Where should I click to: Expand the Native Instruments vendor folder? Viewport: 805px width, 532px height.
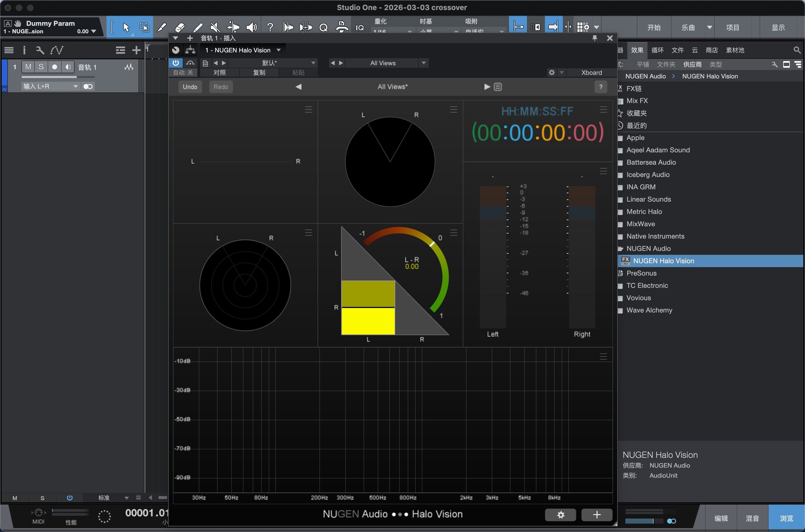655,236
